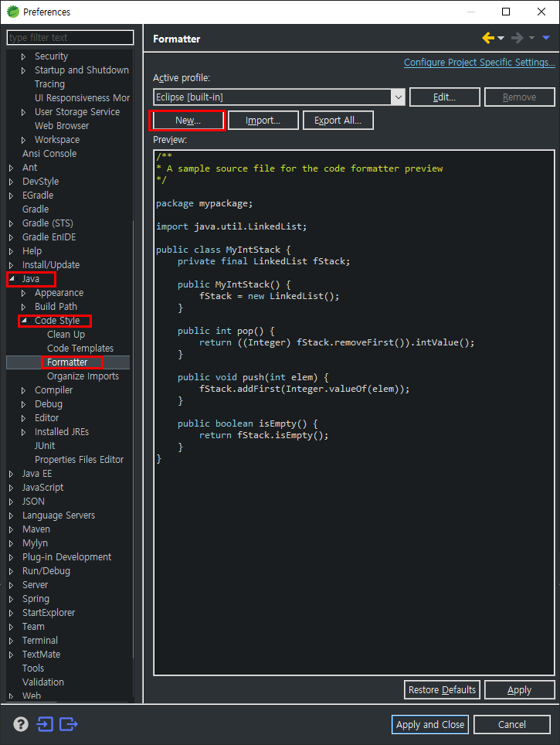Expand the Installed JREs node
Image resolution: width=560 pixels, height=745 pixels.
point(23,432)
